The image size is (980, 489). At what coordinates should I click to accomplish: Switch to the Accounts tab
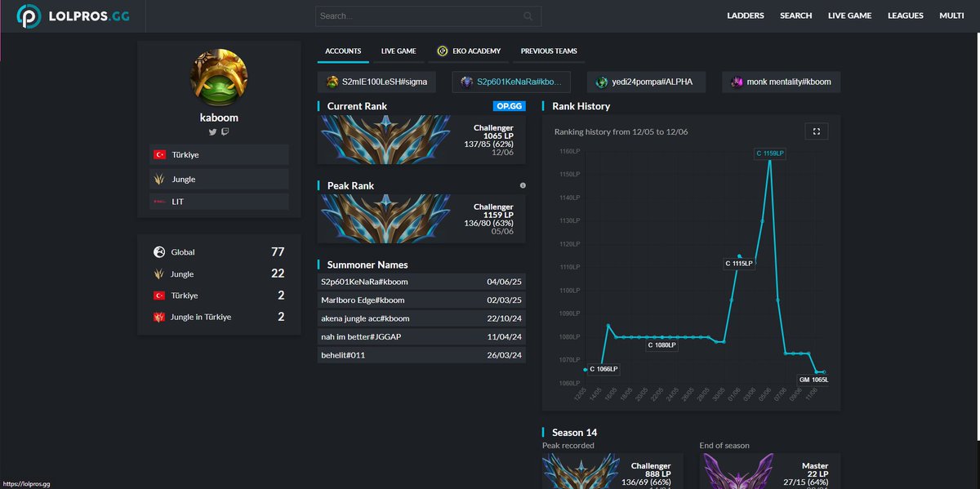(x=343, y=51)
